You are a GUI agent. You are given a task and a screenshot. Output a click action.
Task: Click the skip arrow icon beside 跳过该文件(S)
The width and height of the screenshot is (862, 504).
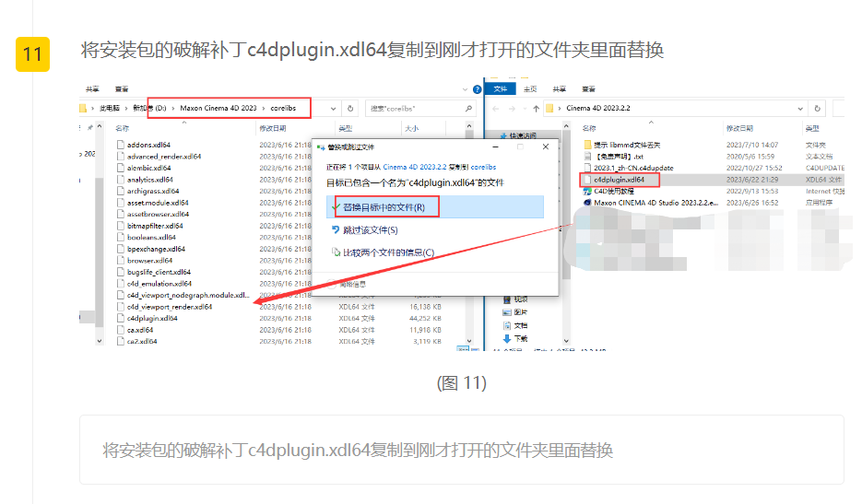(336, 229)
